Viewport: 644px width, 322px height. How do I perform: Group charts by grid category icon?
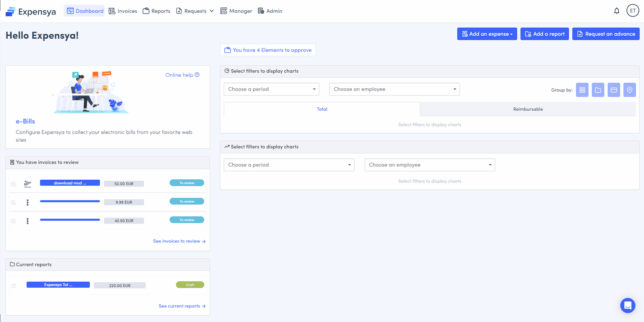[582, 90]
